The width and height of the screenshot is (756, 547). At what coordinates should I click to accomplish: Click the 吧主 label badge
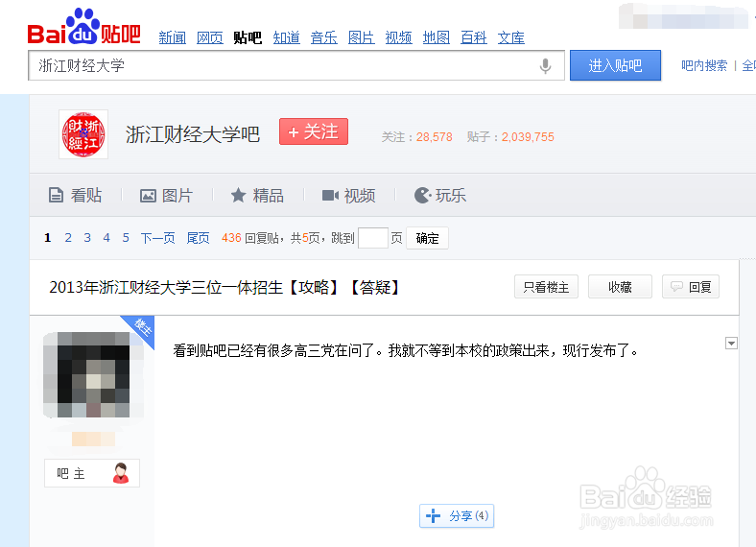point(92,473)
